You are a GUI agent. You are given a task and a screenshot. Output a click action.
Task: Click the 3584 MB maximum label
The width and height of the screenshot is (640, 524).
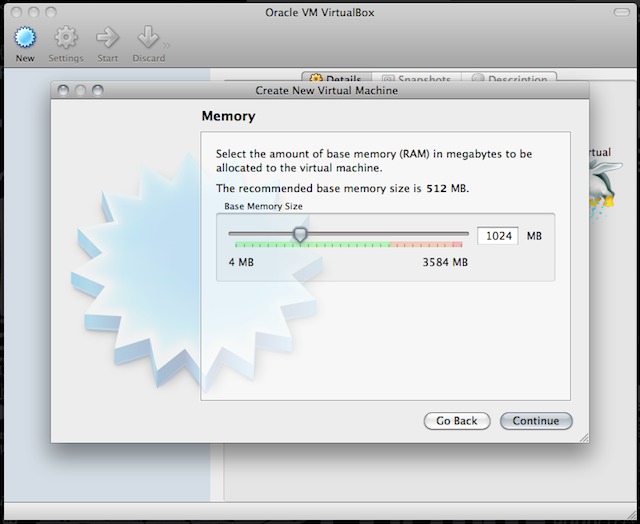click(x=445, y=262)
